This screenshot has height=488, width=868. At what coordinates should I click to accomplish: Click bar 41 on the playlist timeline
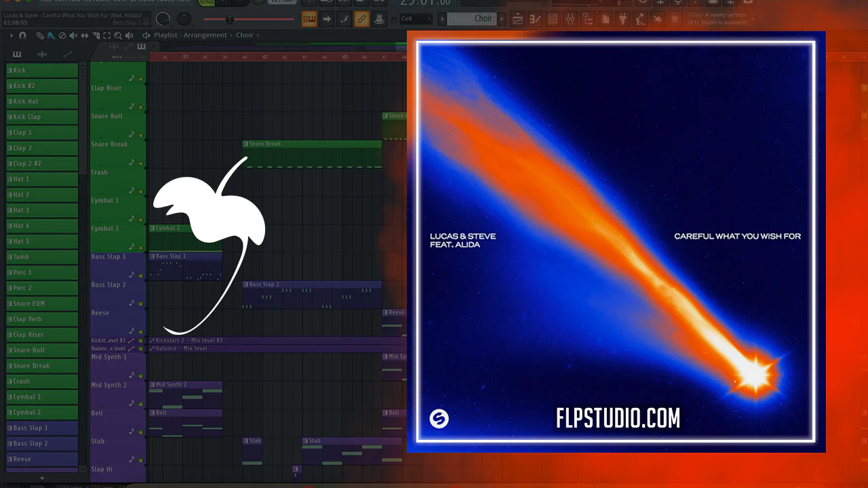tap(265, 57)
